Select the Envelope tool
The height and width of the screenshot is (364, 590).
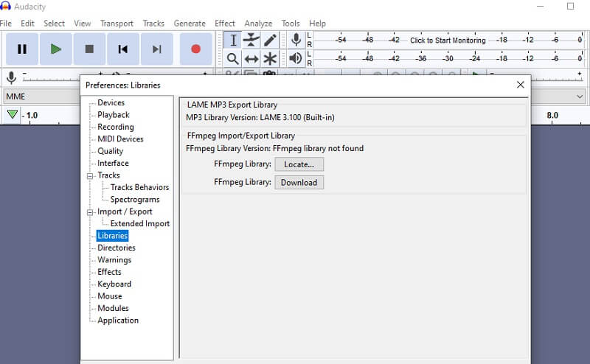[x=251, y=40]
